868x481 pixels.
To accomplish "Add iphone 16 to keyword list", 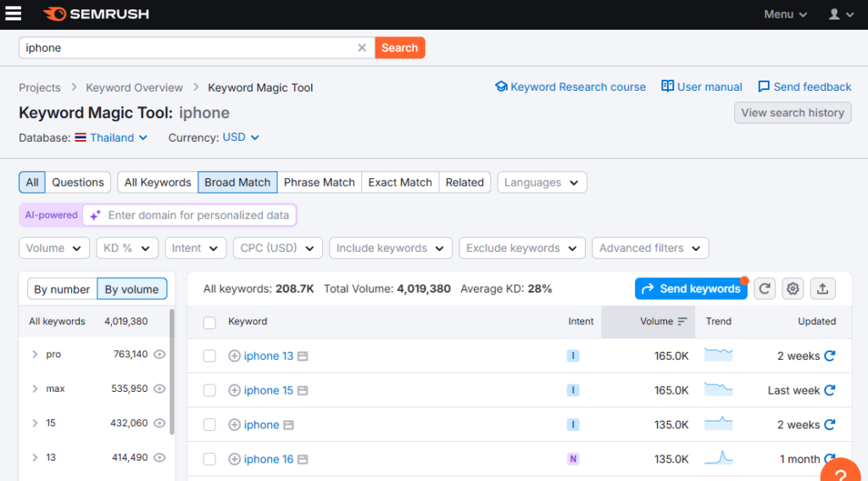I will tap(234, 459).
